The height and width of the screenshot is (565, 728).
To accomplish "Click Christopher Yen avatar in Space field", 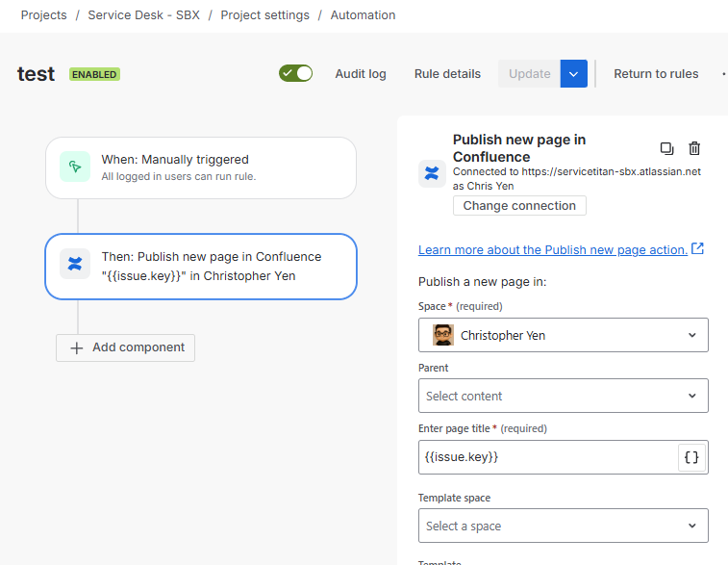I will (443, 335).
